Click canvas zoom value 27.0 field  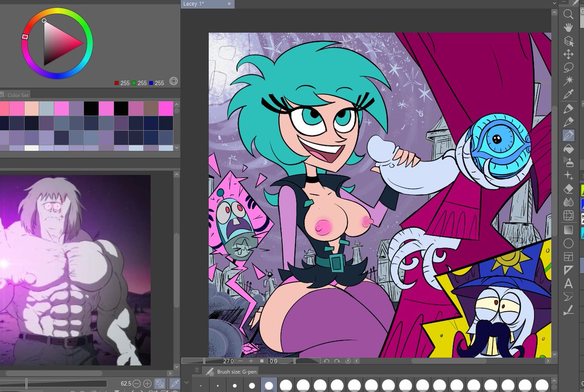click(229, 361)
